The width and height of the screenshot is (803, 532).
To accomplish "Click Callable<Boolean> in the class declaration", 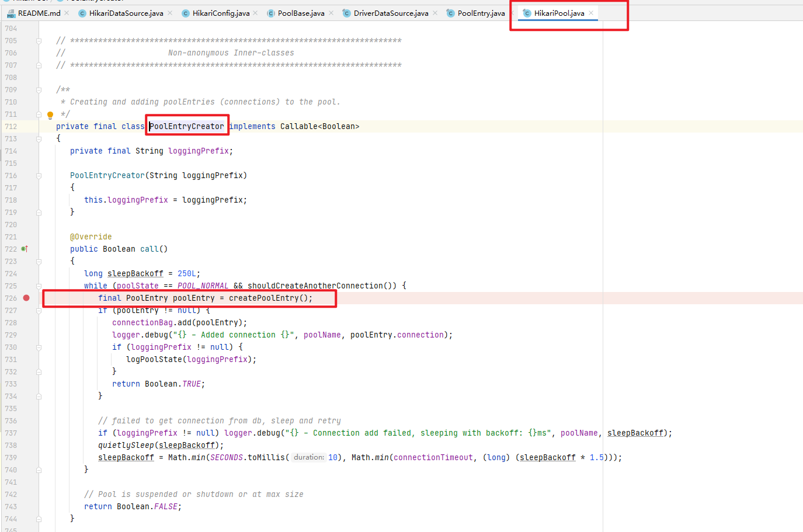I will tap(319, 126).
